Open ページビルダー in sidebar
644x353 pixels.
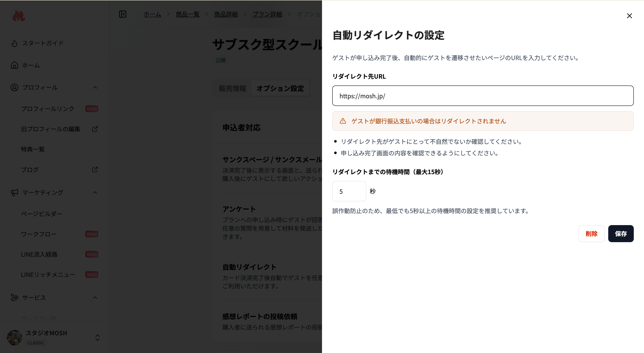point(42,214)
